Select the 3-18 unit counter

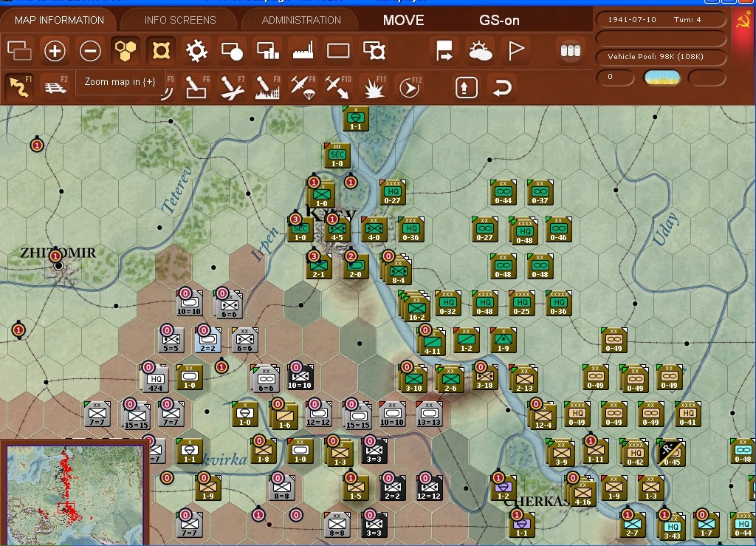[x=484, y=377]
